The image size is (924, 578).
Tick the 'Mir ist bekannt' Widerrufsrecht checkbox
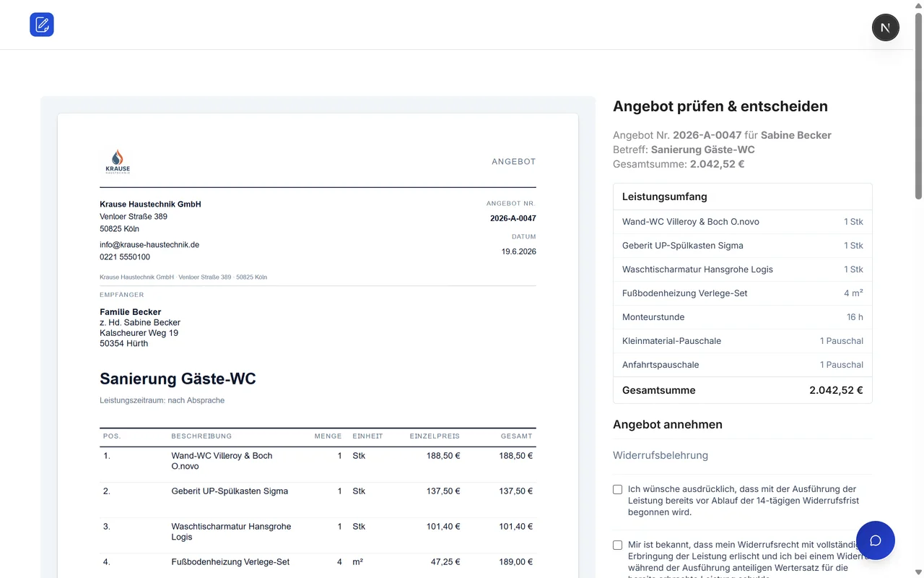click(x=617, y=545)
